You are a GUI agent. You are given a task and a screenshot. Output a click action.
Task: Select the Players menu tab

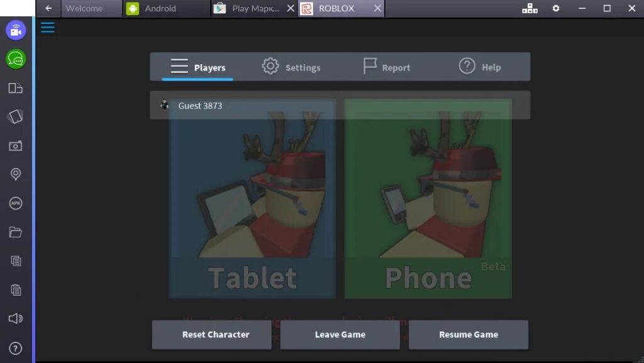tap(197, 67)
